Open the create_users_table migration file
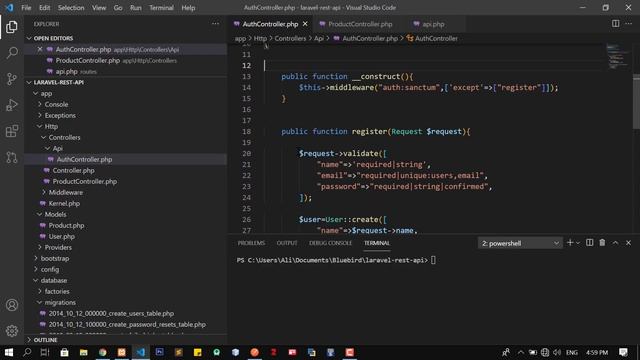This screenshot has height=360, width=640. [x=111, y=313]
